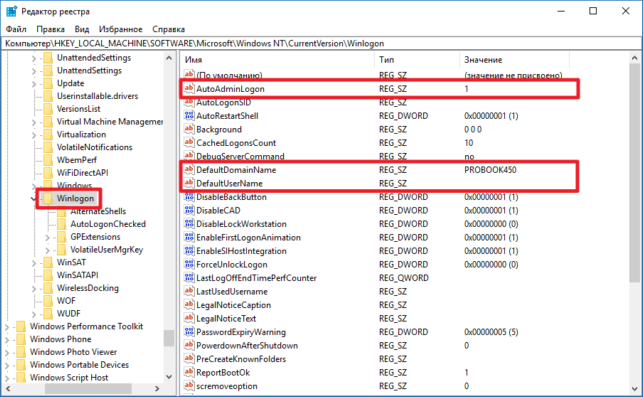
Task: Click the ReportBootOk value icon
Action: coord(189,373)
